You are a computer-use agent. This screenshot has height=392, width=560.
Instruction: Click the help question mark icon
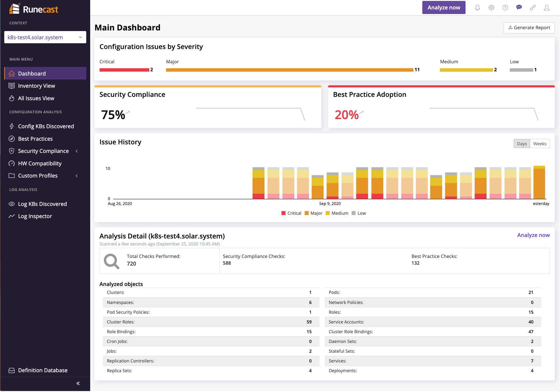(x=505, y=8)
